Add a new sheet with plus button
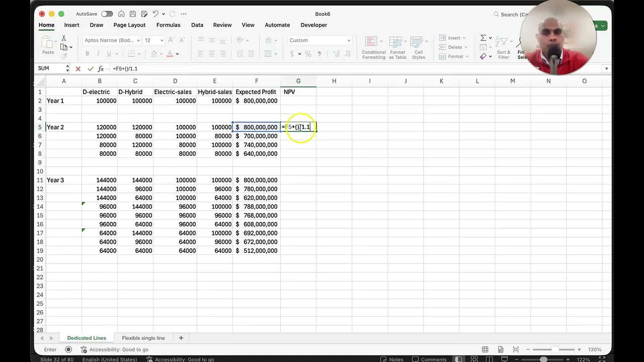This screenshot has width=644, height=362. pyautogui.click(x=181, y=338)
